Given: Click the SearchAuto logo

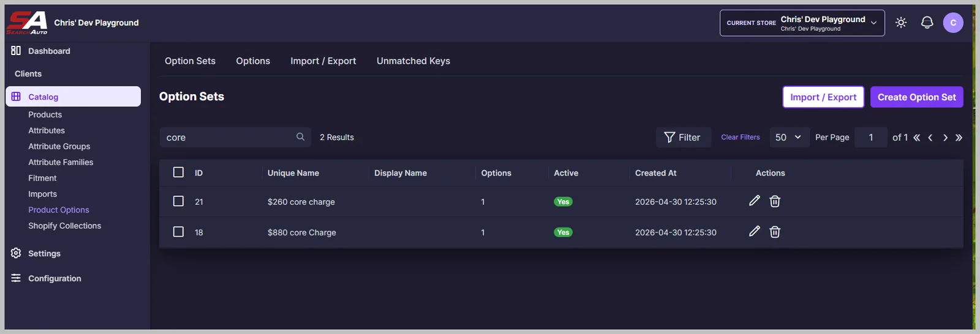Looking at the screenshot, I should pyautogui.click(x=27, y=23).
